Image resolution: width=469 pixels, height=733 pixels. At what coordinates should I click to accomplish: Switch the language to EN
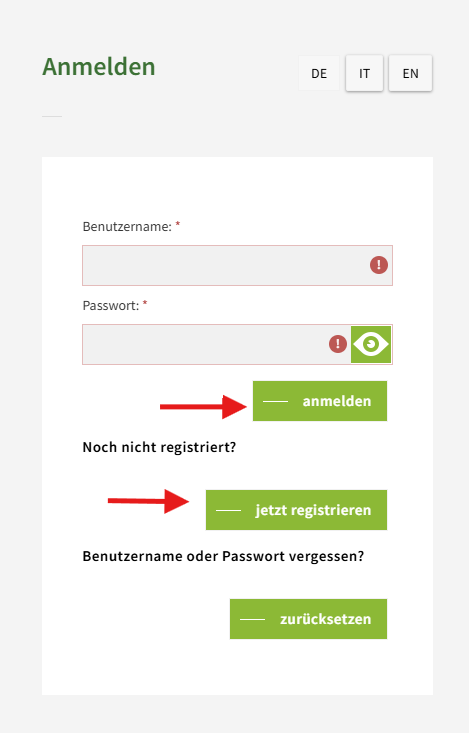[x=411, y=73]
